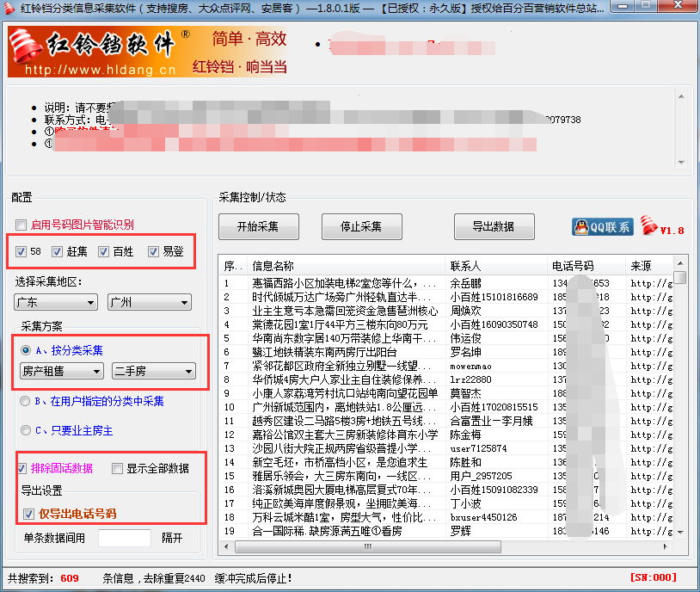Viewport: 700px width, 592px height.
Task: Click the results table scroll-down arrow
Action: [680, 532]
